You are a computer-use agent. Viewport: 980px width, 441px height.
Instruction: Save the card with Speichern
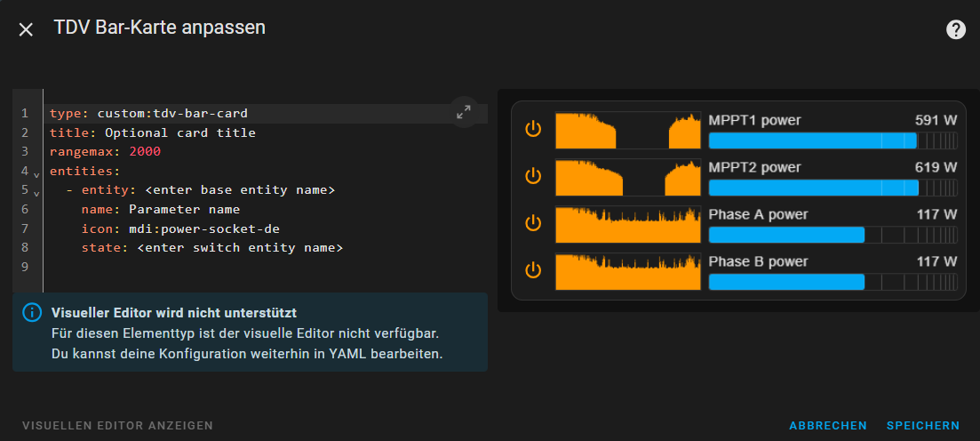click(923, 425)
